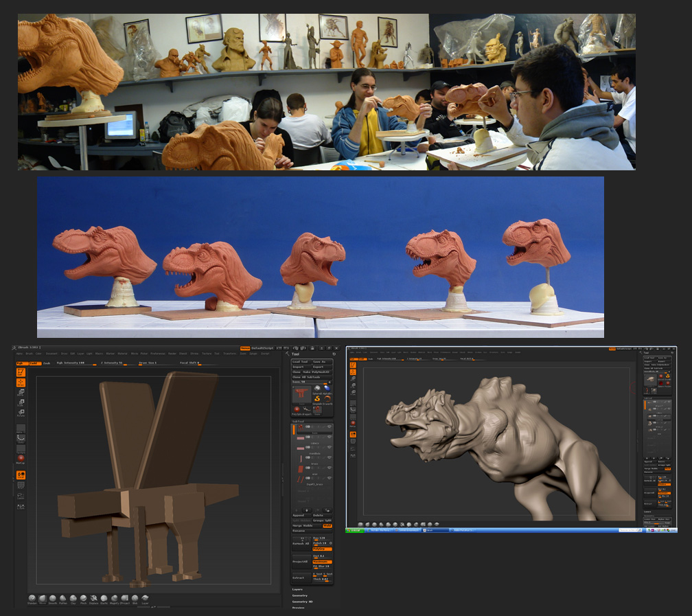Image resolution: width=692 pixels, height=616 pixels.
Task: Open the Alpha menu in left ZBrush window
Action: tap(19, 354)
